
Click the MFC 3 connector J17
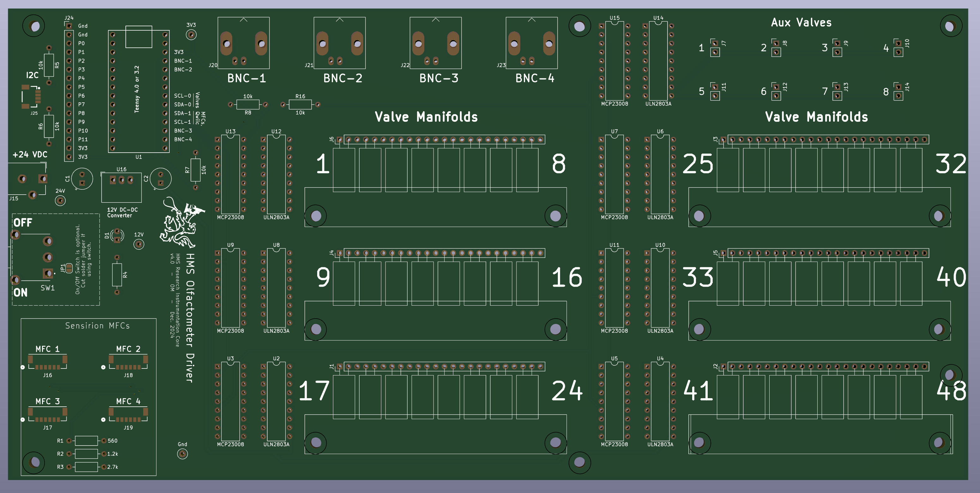[48, 415]
